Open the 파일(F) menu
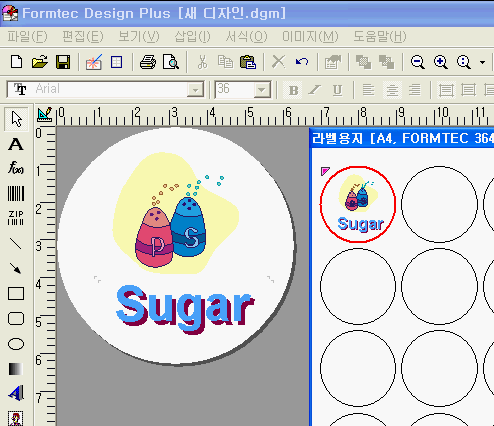494x426 pixels. pyautogui.click(x=27, y=36)
